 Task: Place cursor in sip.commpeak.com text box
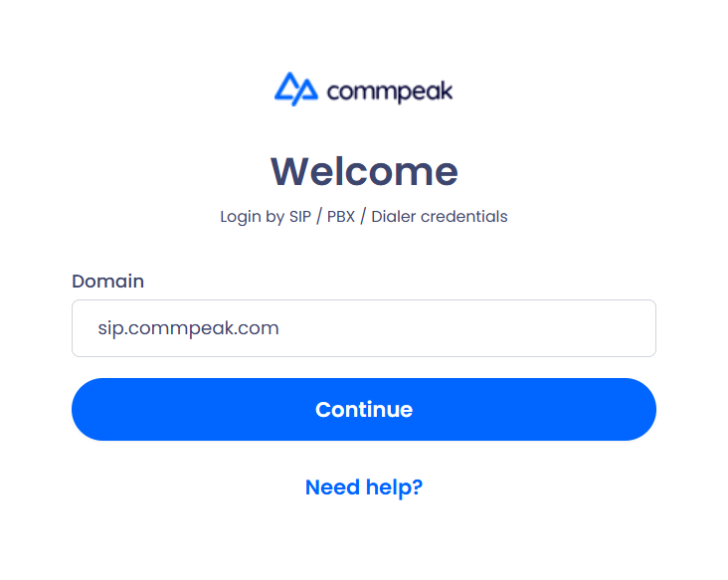(364, 328)
